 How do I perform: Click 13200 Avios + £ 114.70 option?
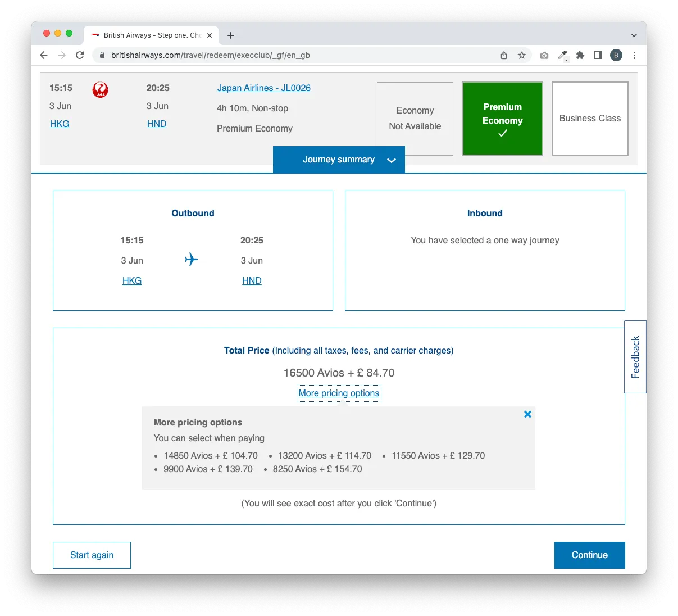point(325,455)
